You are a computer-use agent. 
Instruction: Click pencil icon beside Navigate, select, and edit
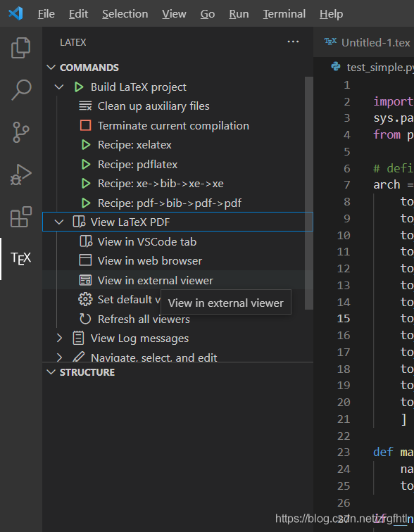[x=78, y=357]
